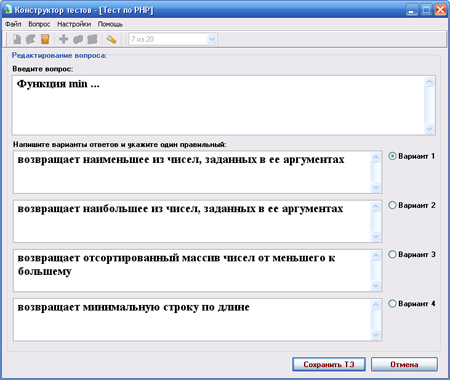Select the Вариант 1 radio button

tap(392, 156)
